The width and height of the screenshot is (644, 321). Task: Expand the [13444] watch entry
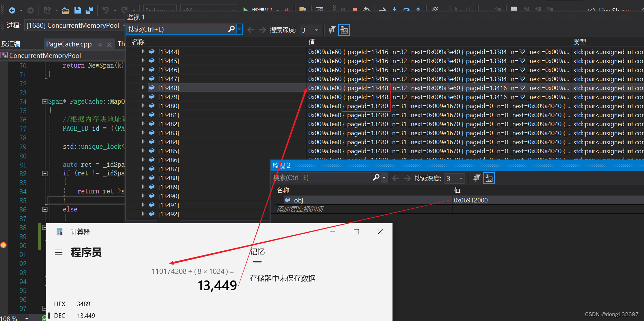click(x=143, y=52)
